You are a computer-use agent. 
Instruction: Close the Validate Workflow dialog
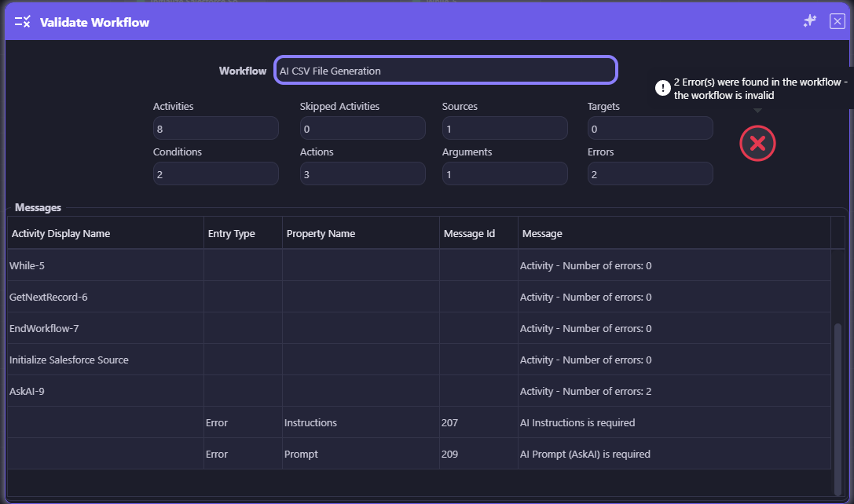(838, 21)
